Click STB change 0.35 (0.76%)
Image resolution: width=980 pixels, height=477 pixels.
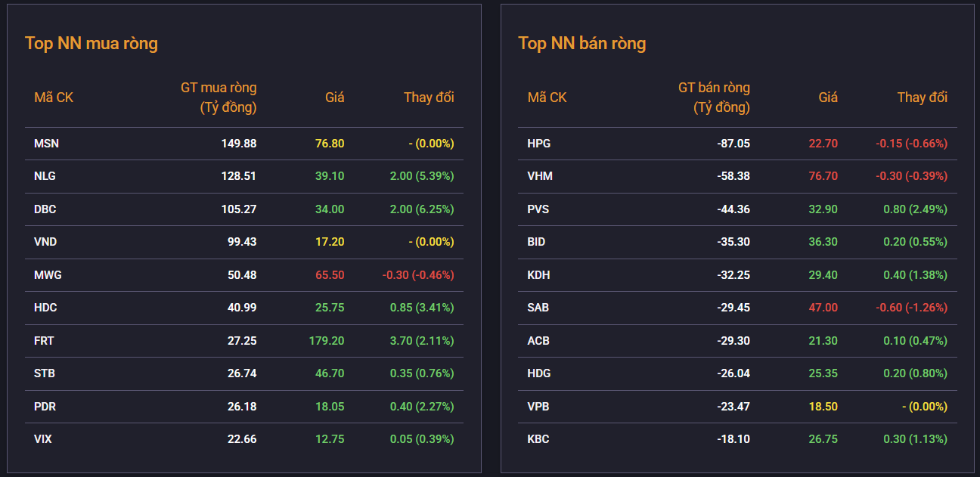(422, 373)
